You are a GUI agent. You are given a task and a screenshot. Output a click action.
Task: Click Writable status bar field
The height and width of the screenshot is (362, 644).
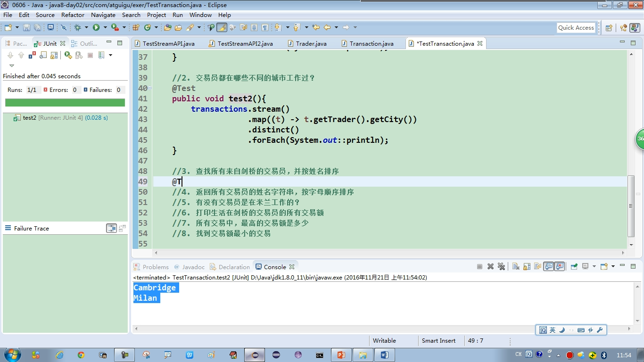pos(384,340)
